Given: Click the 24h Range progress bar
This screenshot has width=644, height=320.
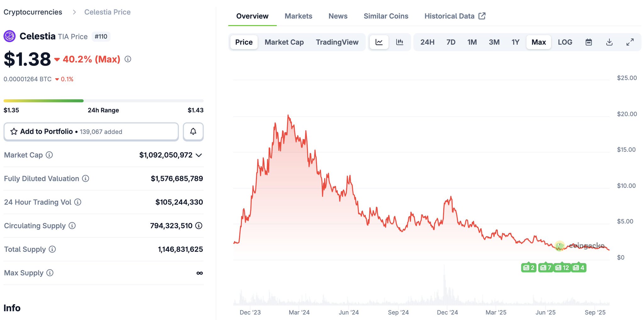Looking at the screenshot, I should pyautogui.click(x=103, y=101).
